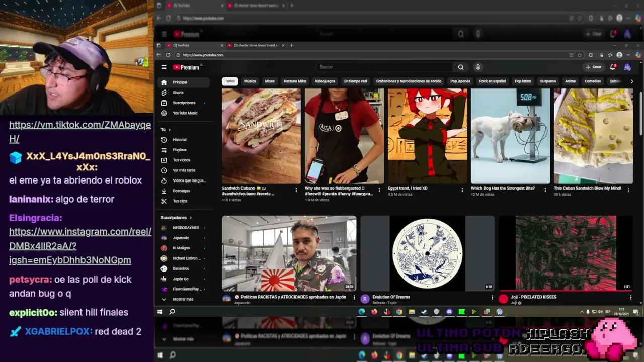
Task: Add page to favorites with the star icon
Action: coord(580,55)
